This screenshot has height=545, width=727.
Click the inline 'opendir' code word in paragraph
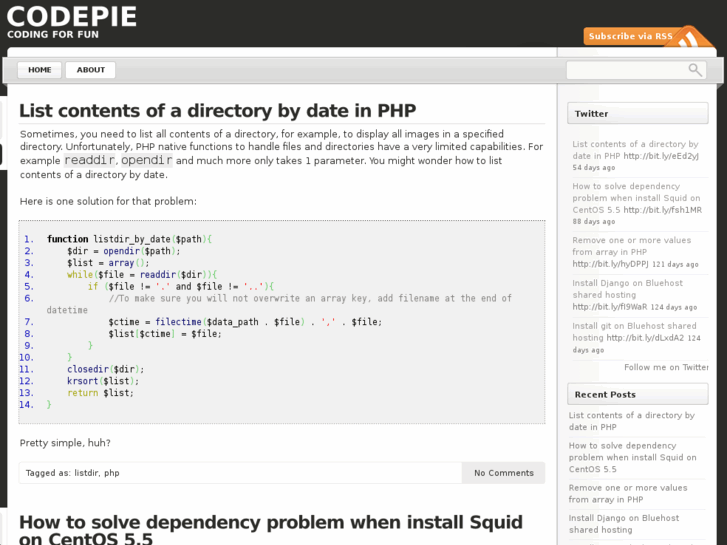[x=147, y=160]
